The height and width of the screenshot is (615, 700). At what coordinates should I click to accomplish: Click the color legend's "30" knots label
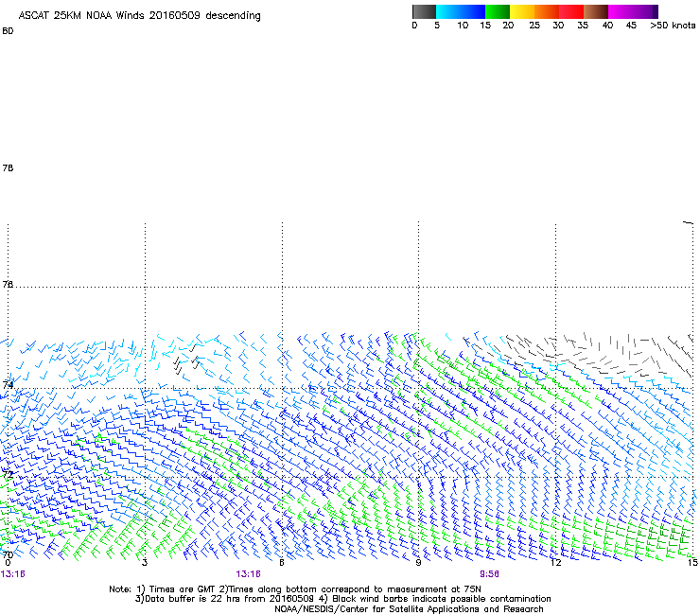[558, 26]
